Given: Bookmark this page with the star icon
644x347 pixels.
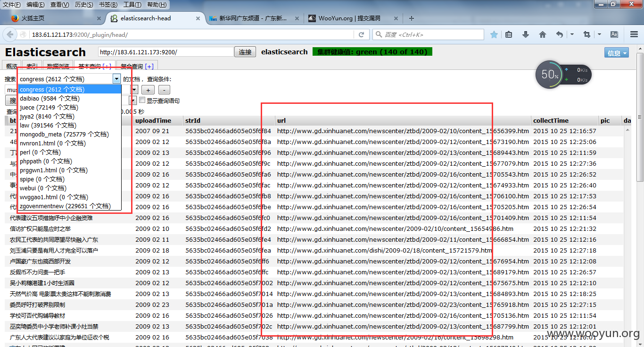Looking at the screenshot, I should tap(494, 34).
